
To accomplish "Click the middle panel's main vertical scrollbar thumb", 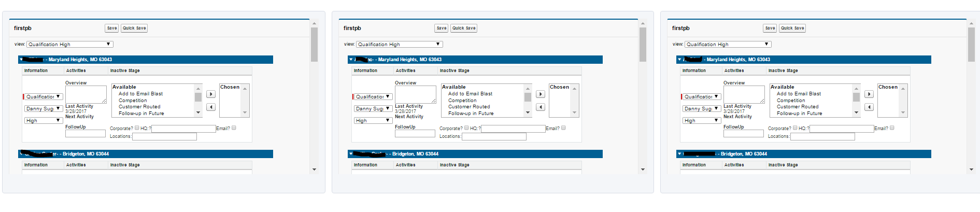I will (643, 44).
